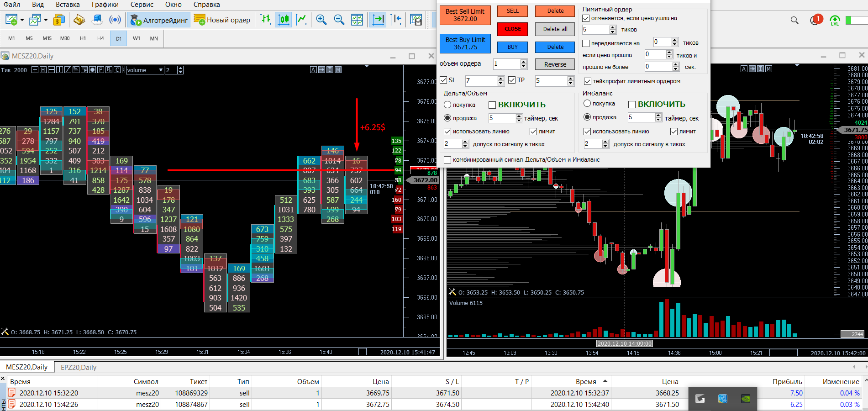Click crosshair tool in MESZ20 chart toolbar
This screenshot has width=868, height=411.
pos(35,70)
